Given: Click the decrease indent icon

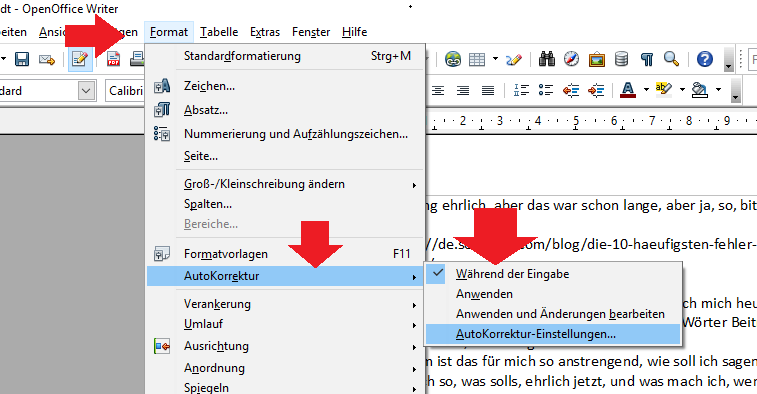Looking at the screenshot, I should tap(571, 90).
